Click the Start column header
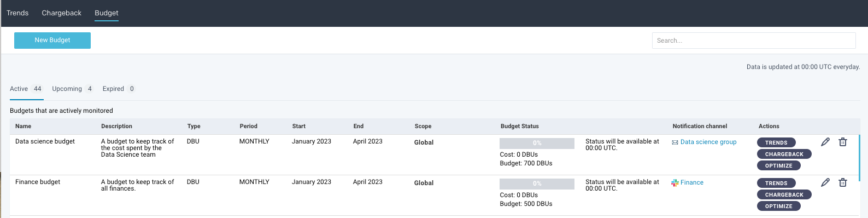 (298, 126)
